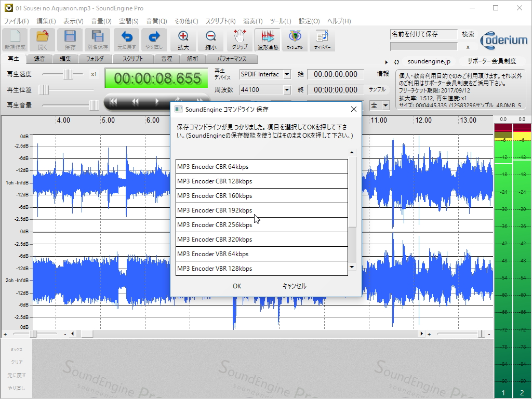Click the 名前を付けて保存 search field
532x399 pixels.
point(423,34)
